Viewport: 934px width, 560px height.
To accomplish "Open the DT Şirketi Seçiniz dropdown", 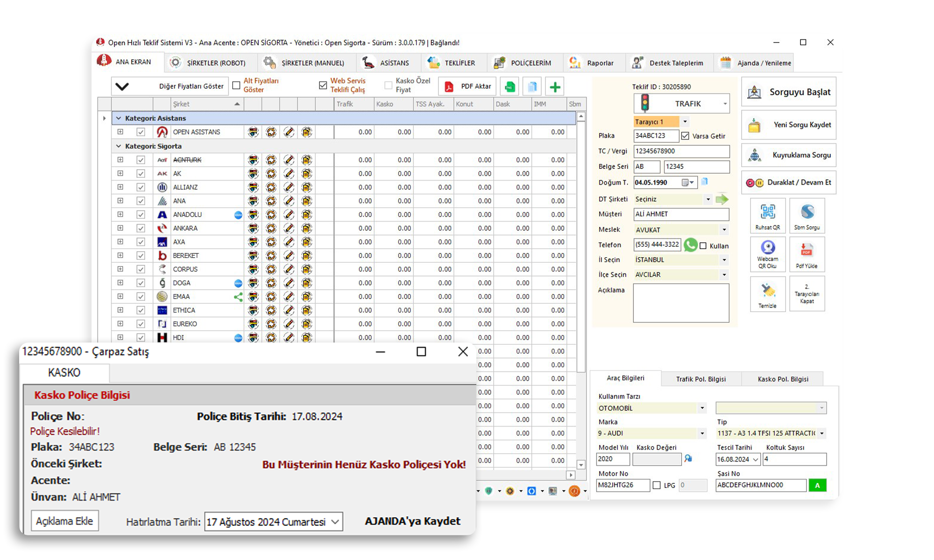I will [x=708, y=199].
